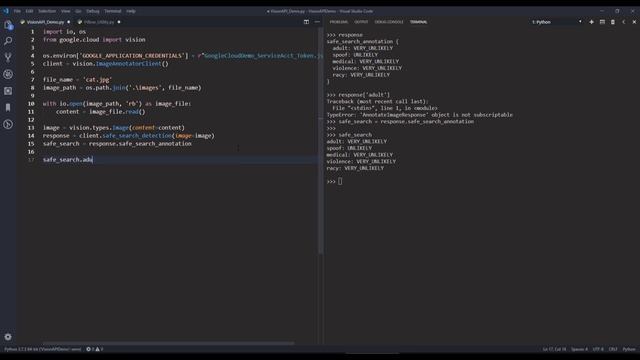Switch to the second open .py editor tab

(x=99, y=22)
